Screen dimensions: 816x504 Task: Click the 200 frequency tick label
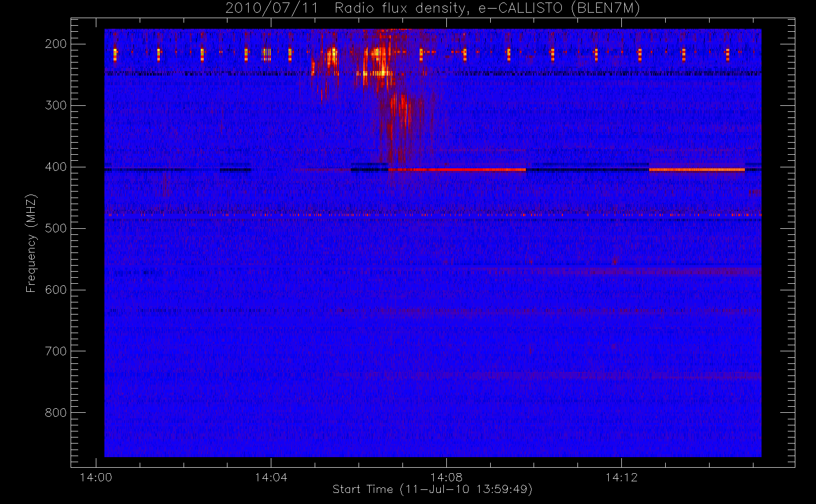click(x=55, y=44)
